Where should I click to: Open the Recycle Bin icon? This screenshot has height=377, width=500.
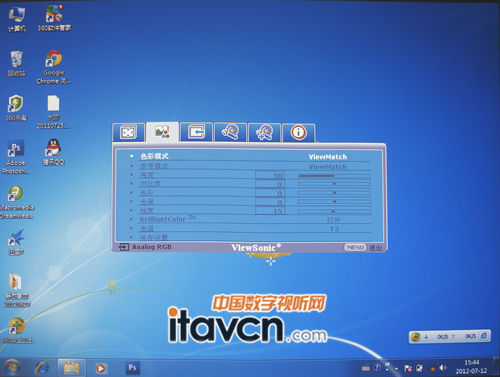pos(16,64)
